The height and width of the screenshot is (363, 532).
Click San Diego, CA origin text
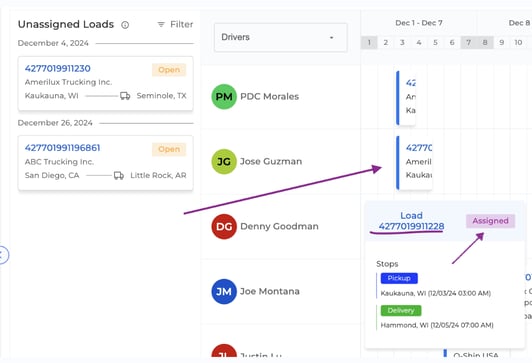52,175
